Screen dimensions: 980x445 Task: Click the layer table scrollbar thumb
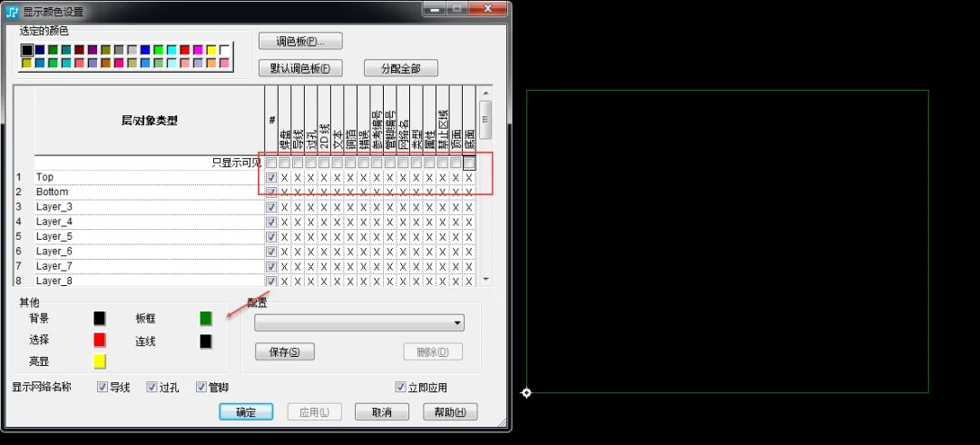pos(485,120)
